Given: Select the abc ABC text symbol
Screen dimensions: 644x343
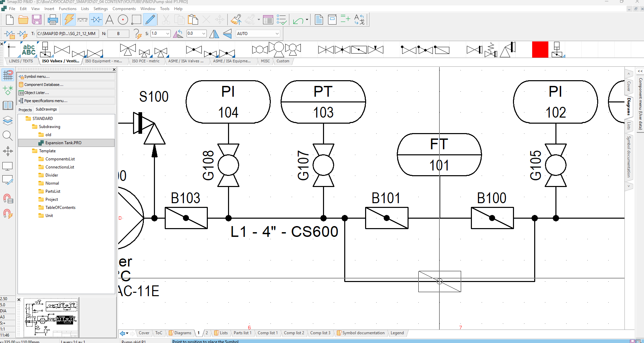Looking at the screenshot, I should click(x=29, y=50).
